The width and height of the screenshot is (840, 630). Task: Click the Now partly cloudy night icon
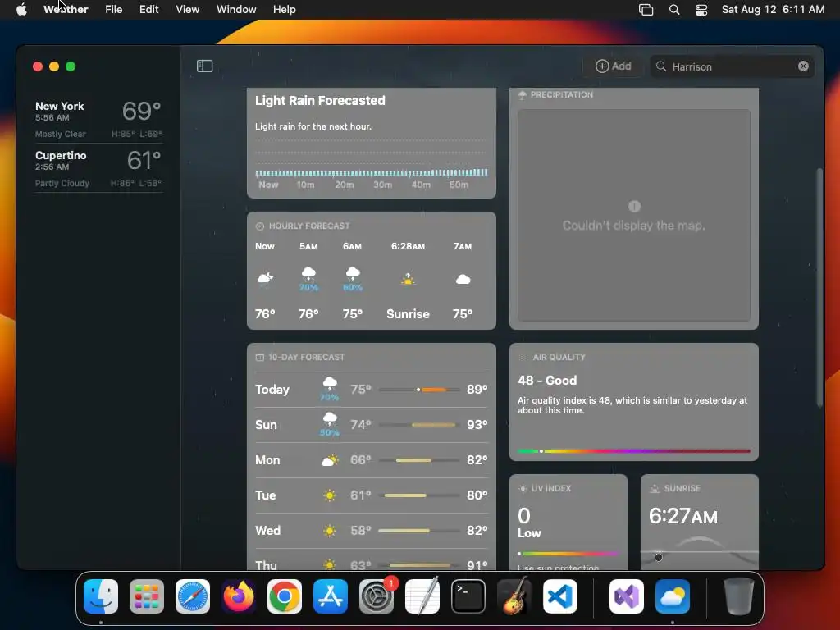(265, 277)
